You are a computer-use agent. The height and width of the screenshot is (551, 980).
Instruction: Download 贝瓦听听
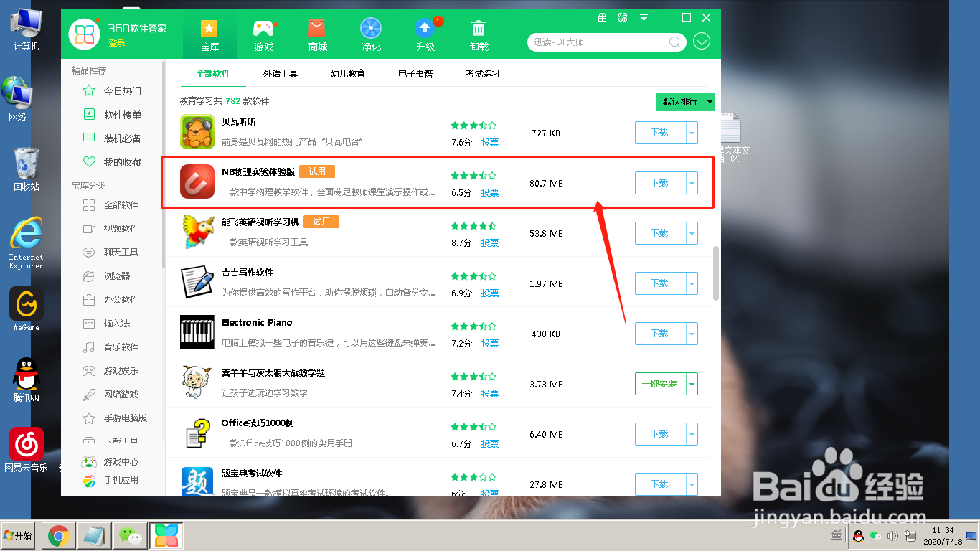pos(661,133)
